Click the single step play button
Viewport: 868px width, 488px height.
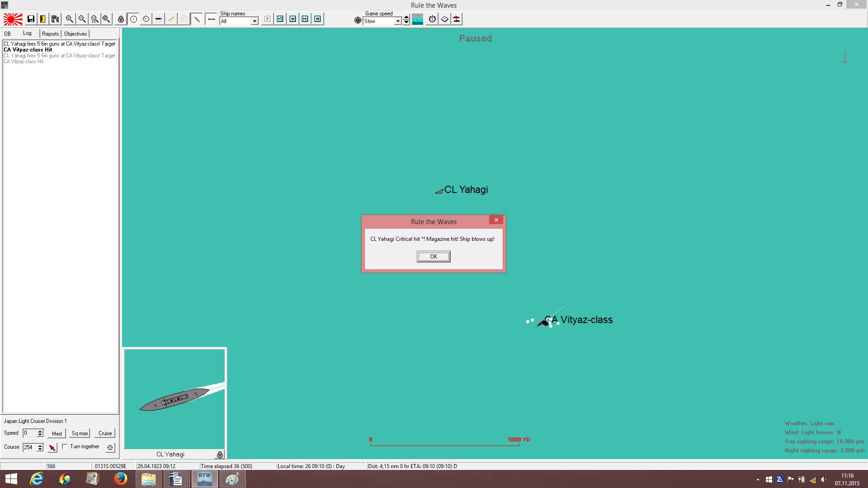coord(268,19)
